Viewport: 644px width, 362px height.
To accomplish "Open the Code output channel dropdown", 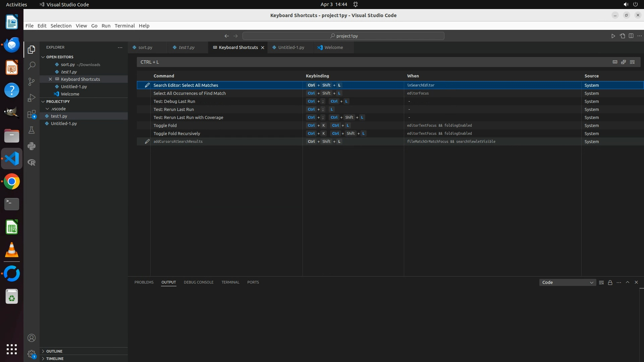I will click(x=568, y=283).
